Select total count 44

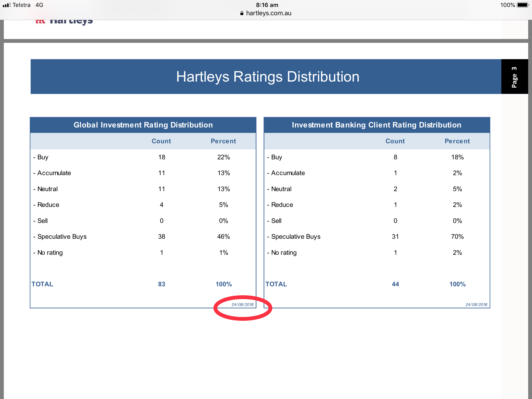(x=395, y=284)
